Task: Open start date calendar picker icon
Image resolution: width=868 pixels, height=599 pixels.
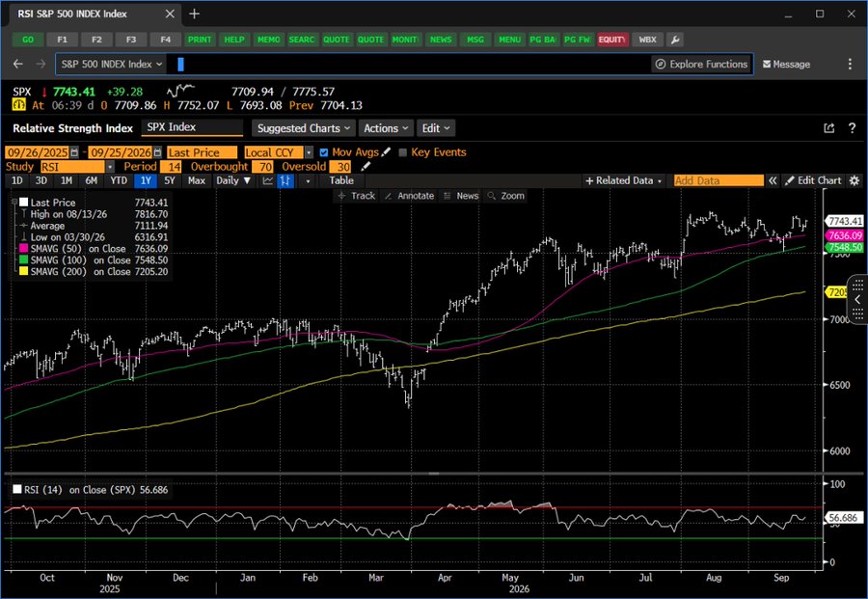Action: pos(74,152)
